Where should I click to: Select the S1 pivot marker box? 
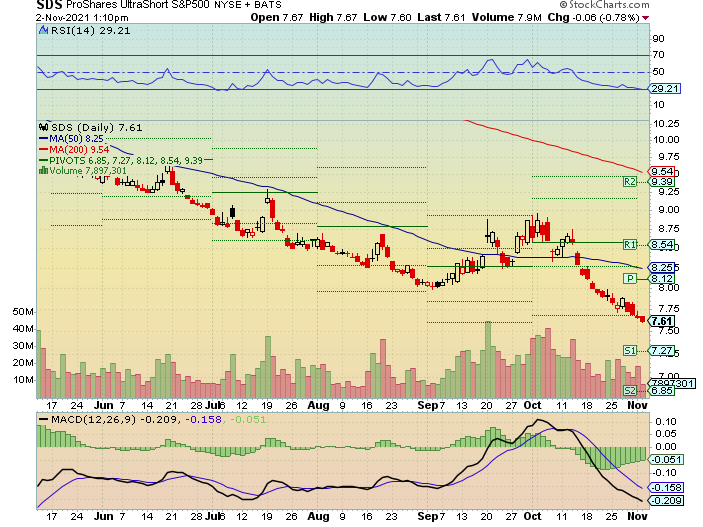(630, 350)
